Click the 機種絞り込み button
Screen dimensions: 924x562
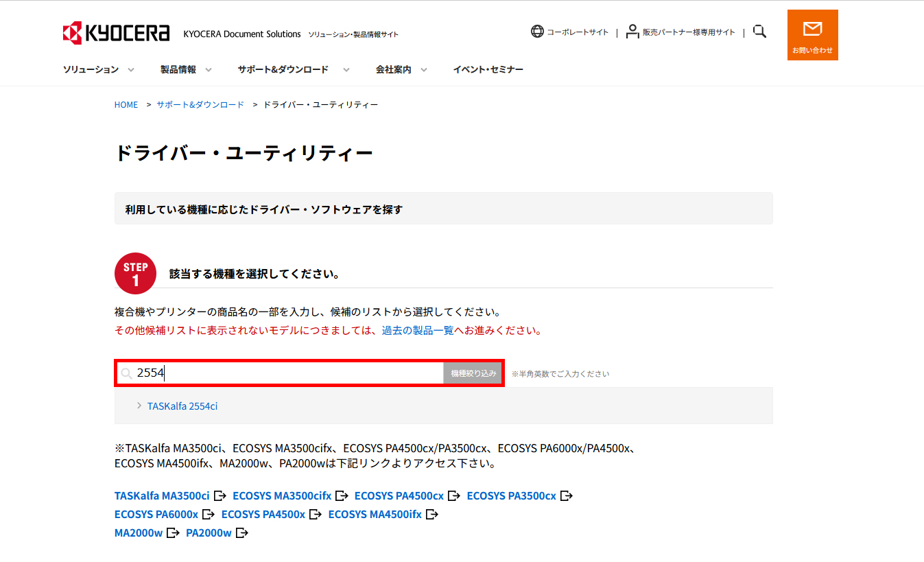coord(473,373)
